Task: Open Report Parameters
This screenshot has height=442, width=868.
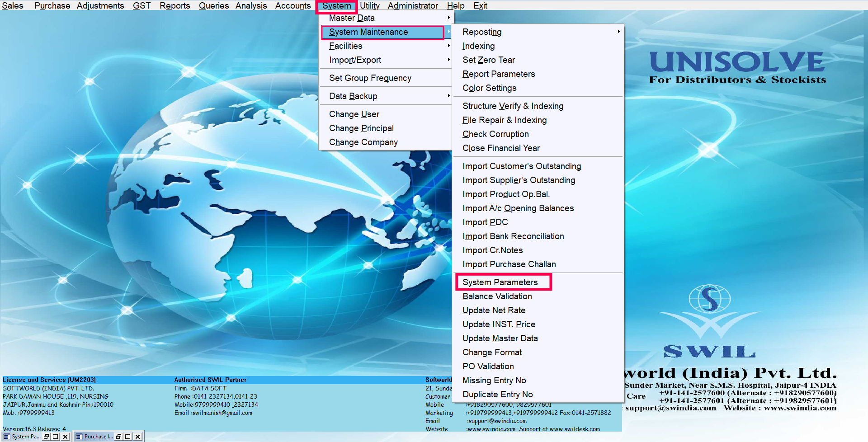Action: 538,74
